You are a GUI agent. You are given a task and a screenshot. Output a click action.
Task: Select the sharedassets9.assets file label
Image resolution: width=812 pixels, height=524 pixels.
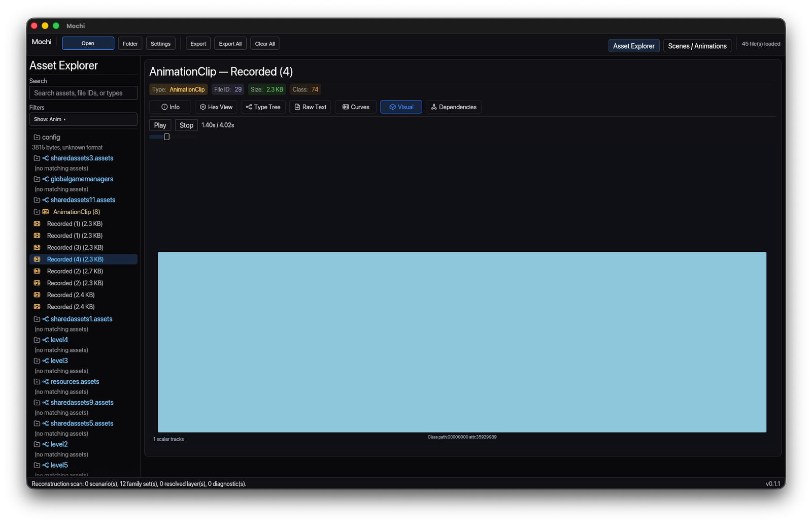(82, 402)
